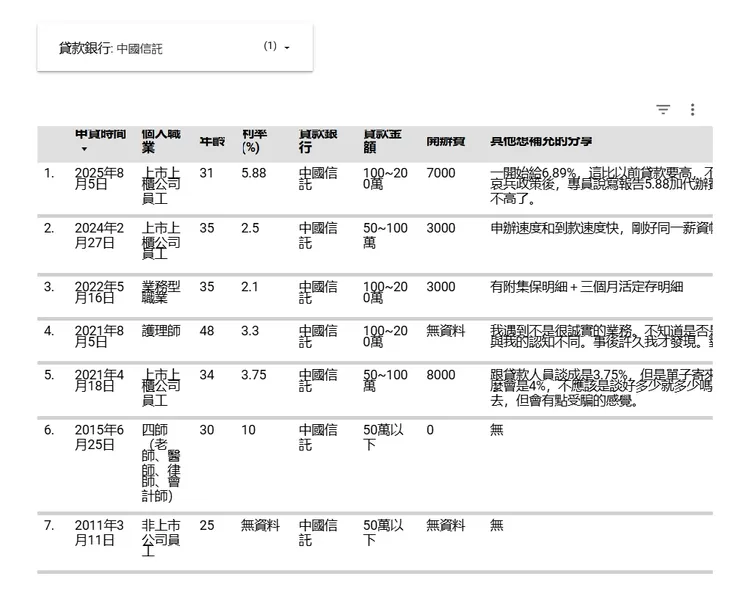Click the interest rate 2.1 cell
This screenshot has height=606, width=740.
point(250,286)
